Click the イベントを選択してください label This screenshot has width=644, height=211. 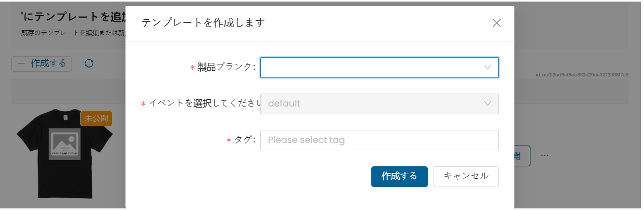click(204, 103)
